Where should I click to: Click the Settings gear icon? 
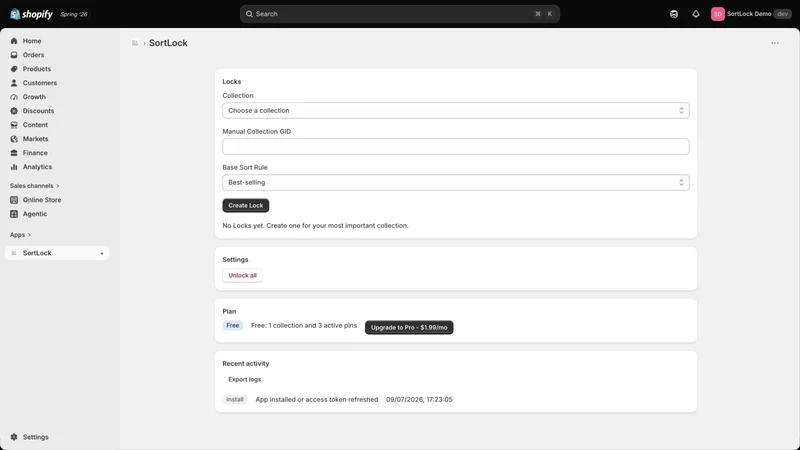pos(14,437)
